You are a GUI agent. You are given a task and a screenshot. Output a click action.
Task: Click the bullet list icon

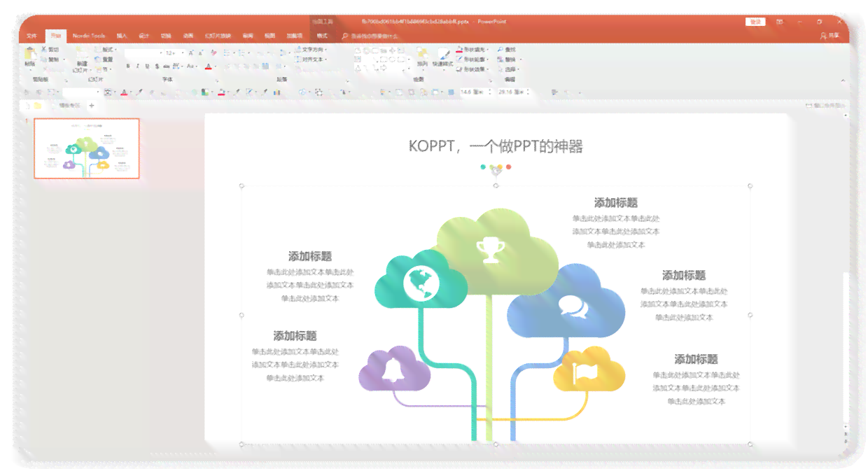click(x=227, y=53)
